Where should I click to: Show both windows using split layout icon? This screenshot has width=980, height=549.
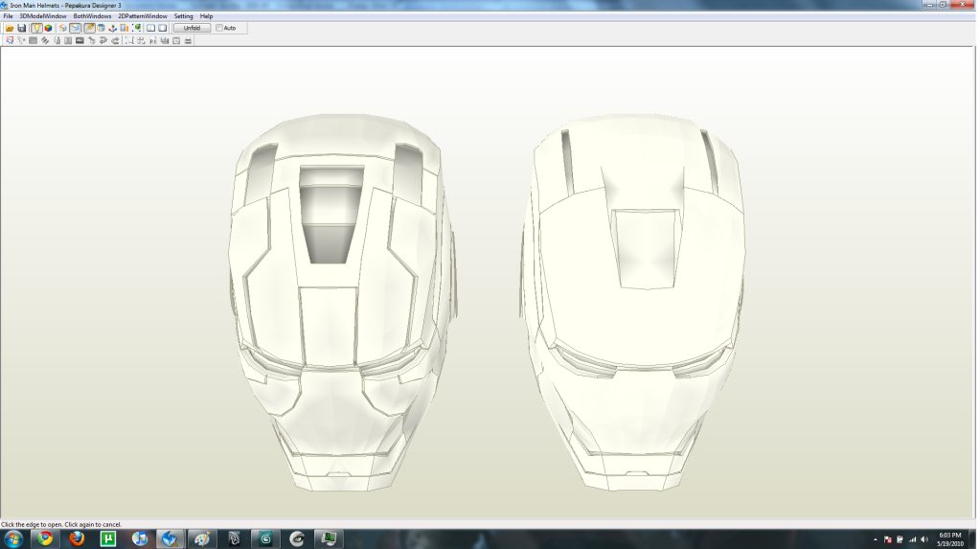150,28
